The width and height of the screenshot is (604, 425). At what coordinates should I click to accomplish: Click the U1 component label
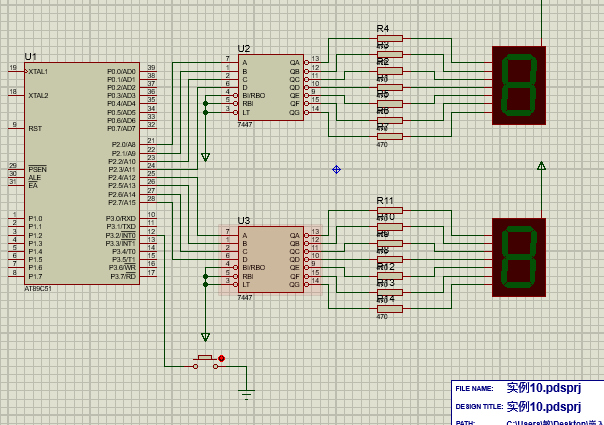coord(30,57)
